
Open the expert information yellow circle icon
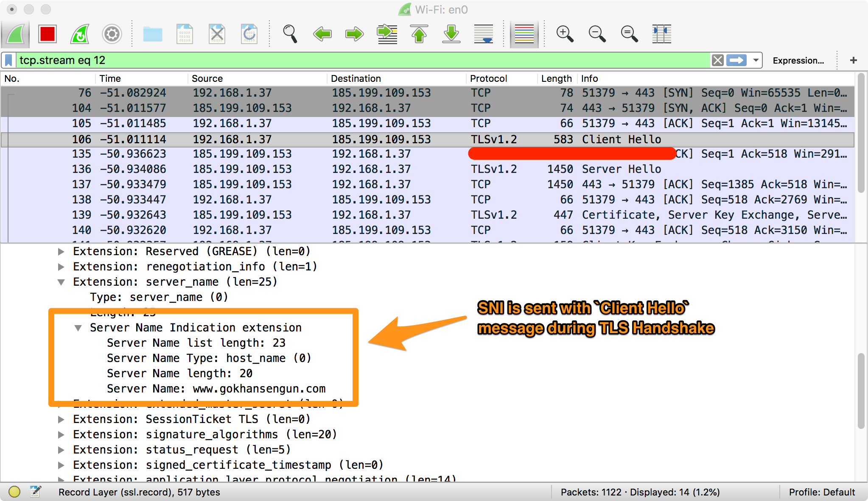[14, 492]
